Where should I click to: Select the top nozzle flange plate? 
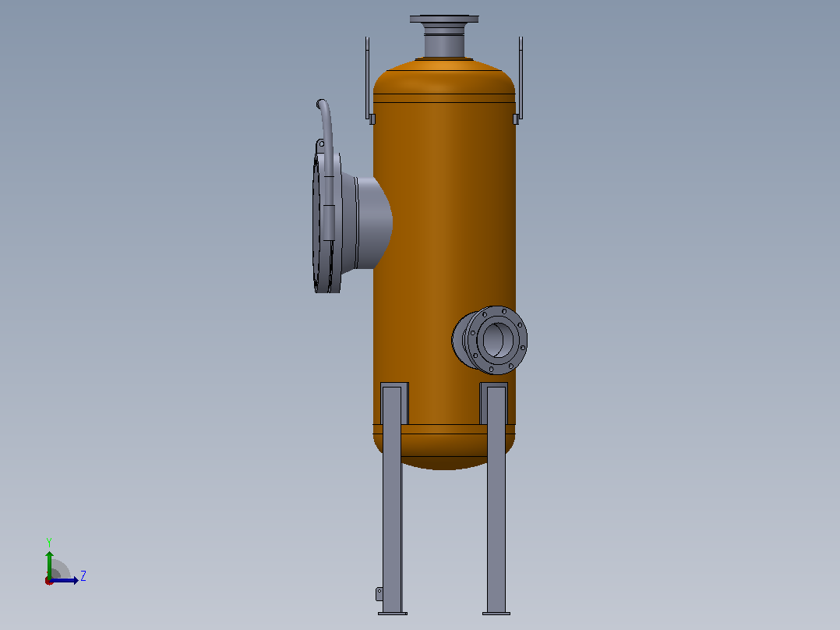[x=444, y=19]
